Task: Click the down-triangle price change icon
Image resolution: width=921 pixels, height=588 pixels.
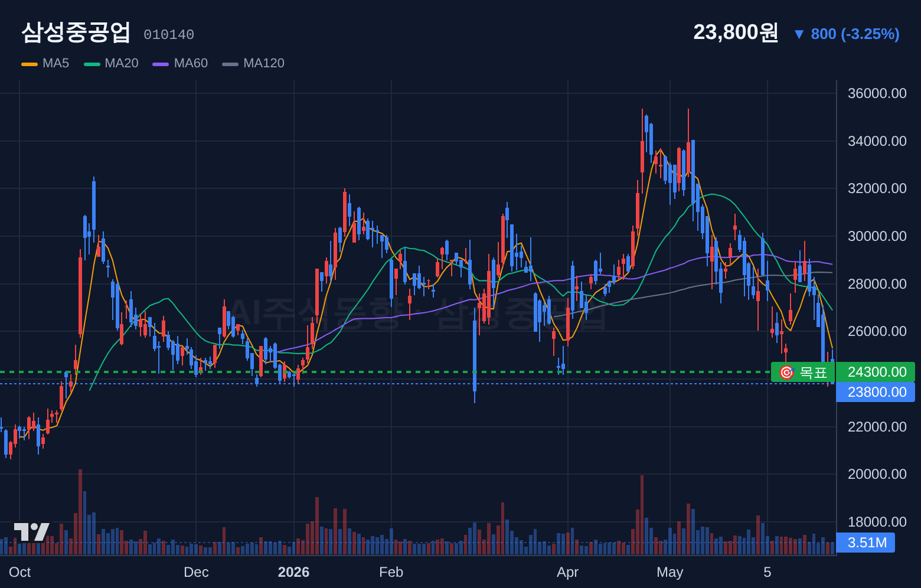Action: (x=799, y=34)
